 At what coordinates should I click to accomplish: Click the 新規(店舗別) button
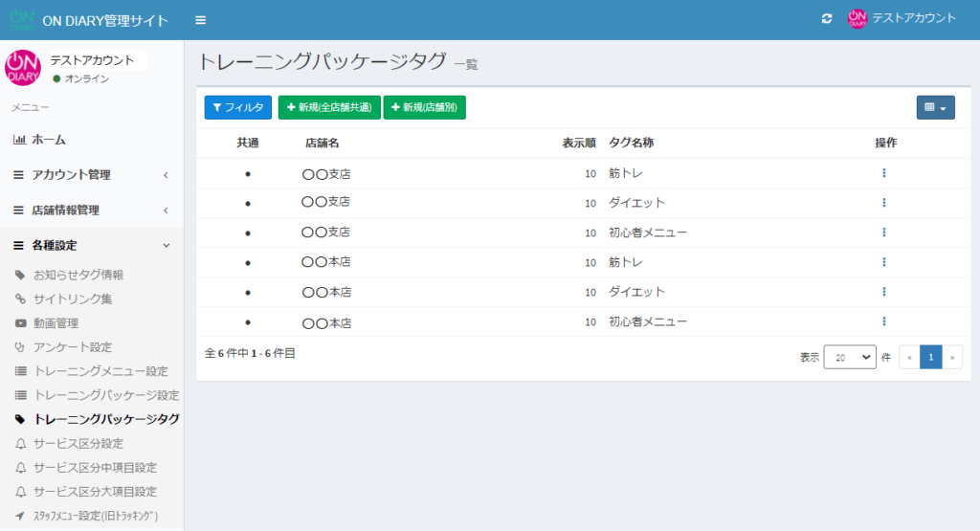(424, 108)
